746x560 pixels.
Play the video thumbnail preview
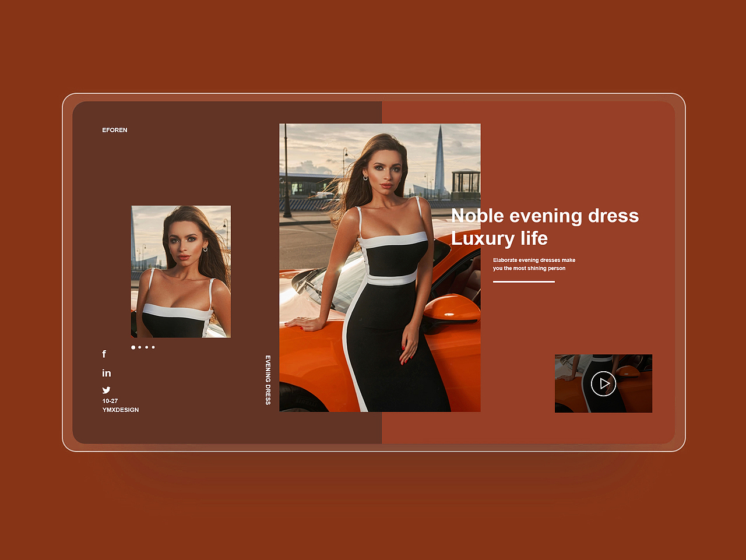pos(603,383)
